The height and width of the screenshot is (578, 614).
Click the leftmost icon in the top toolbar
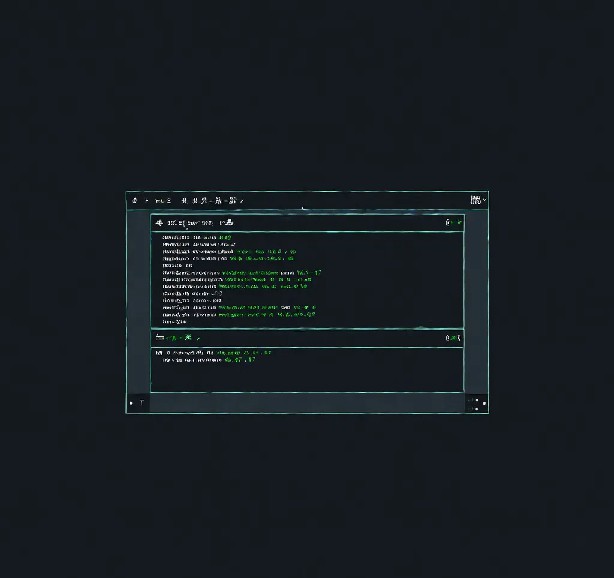(134, 201)
